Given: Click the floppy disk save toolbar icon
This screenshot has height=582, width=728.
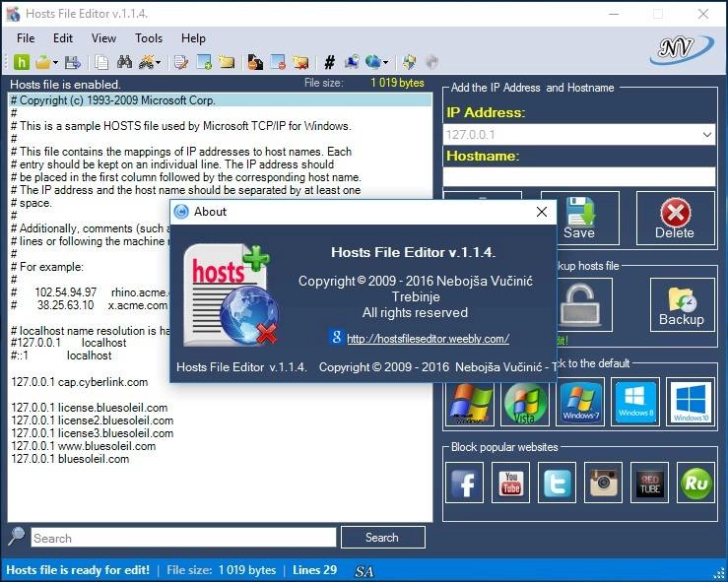Looking at the screenshot, I should pos(73,62).
